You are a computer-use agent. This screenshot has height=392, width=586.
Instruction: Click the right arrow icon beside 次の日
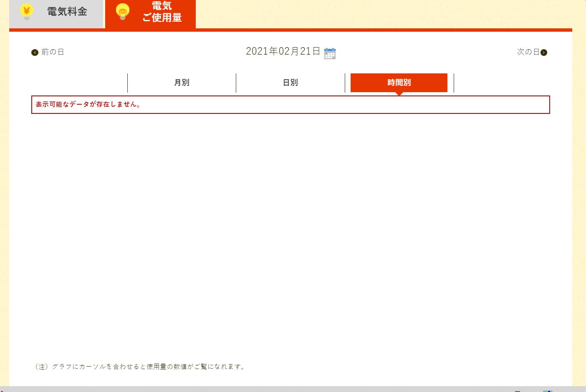(x=544, y=53)
